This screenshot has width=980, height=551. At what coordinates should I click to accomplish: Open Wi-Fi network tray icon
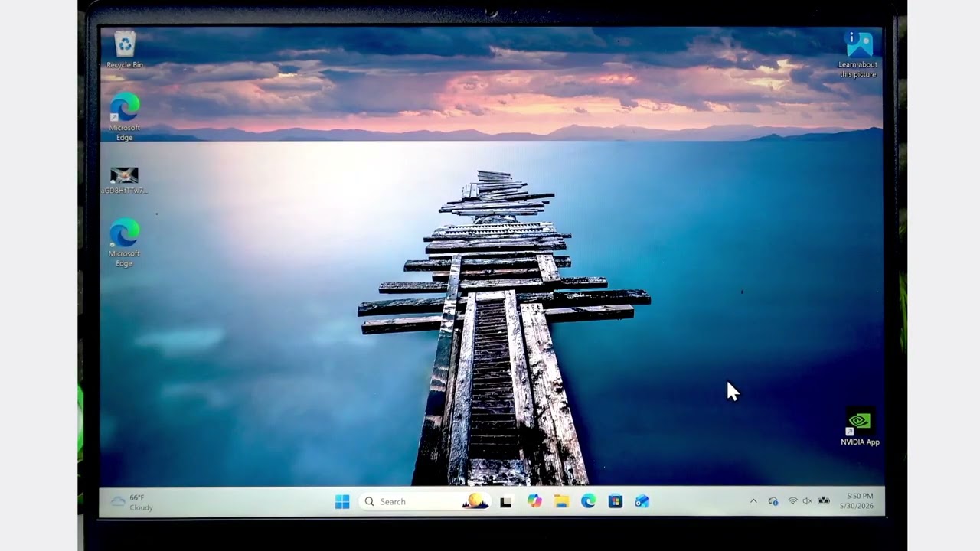point(792,501)
